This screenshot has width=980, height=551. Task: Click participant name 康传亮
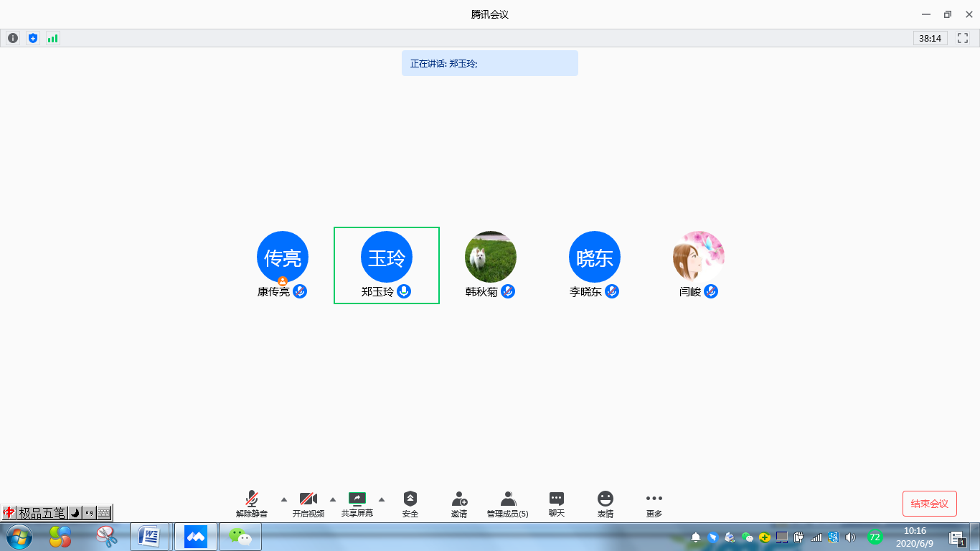[x=274, y=292]
